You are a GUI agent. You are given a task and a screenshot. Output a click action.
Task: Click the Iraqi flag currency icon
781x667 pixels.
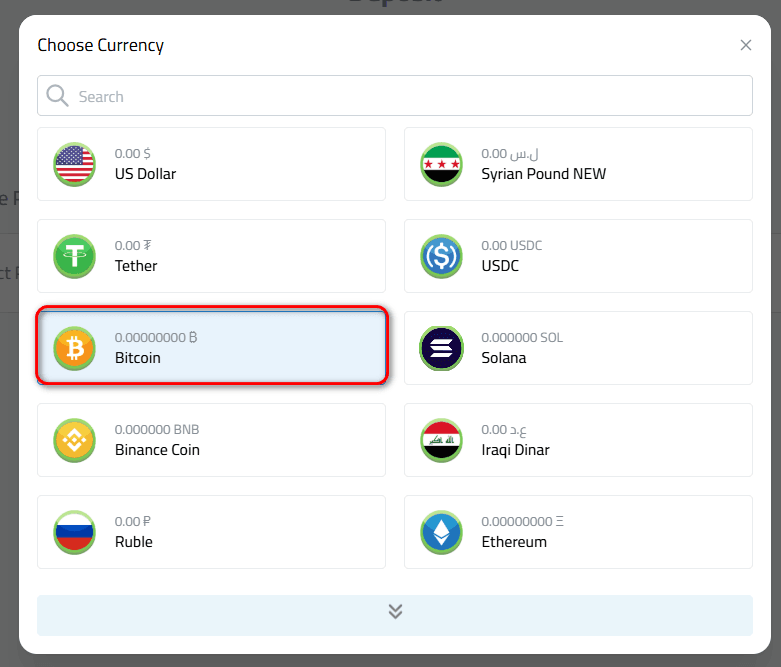tap(441, 440)
